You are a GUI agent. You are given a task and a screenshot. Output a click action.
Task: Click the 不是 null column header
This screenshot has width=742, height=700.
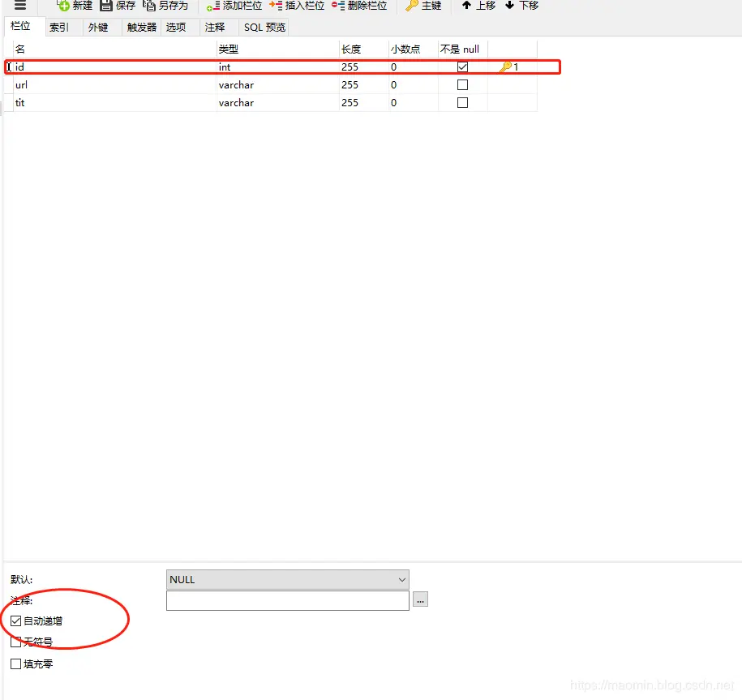462,49
